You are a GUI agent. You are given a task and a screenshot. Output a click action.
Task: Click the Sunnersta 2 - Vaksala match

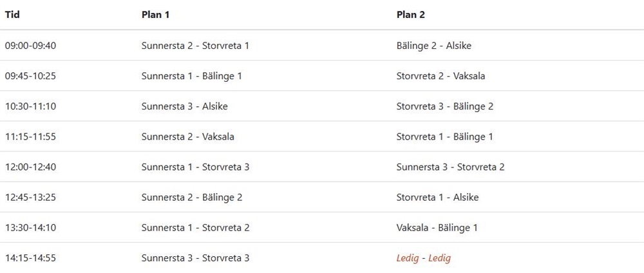pyautogui.click(x=188, y=136)
